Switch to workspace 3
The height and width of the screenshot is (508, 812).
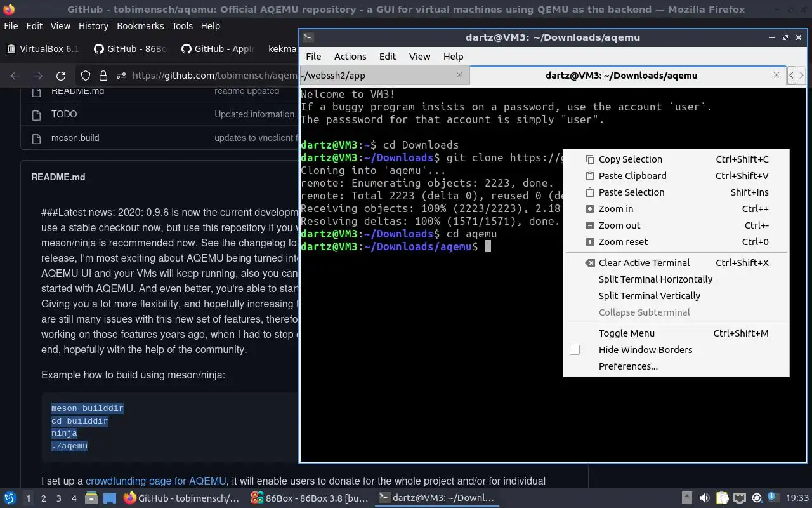[58, 498]
